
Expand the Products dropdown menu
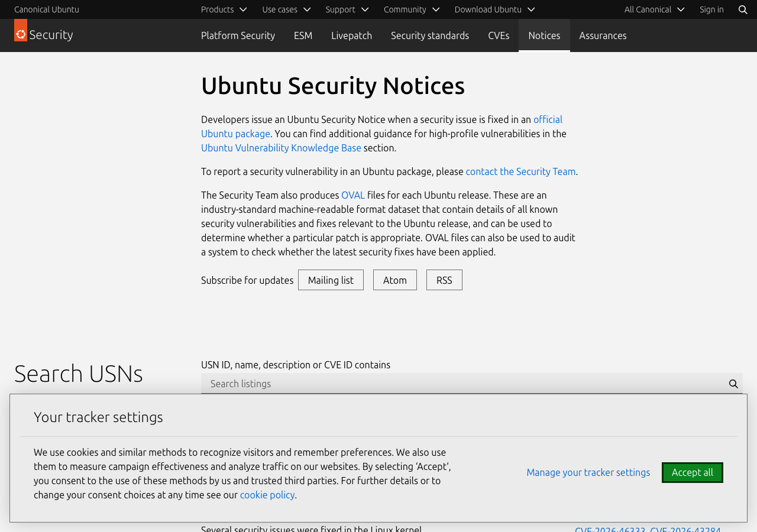coord(224,9)
